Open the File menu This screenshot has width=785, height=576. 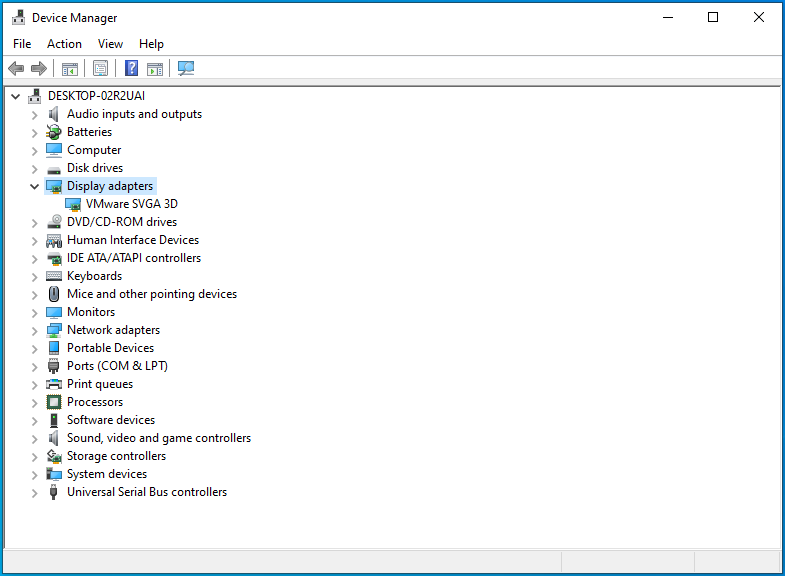point(22,44)
